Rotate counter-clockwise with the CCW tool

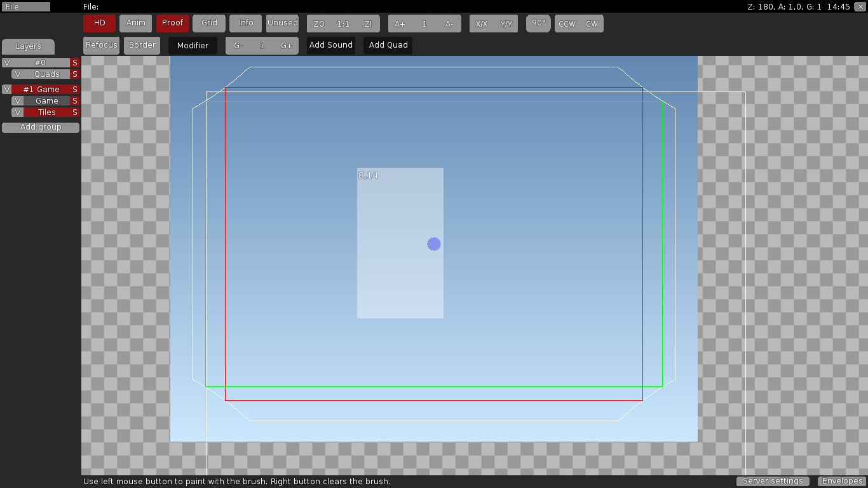click(566, 24)
